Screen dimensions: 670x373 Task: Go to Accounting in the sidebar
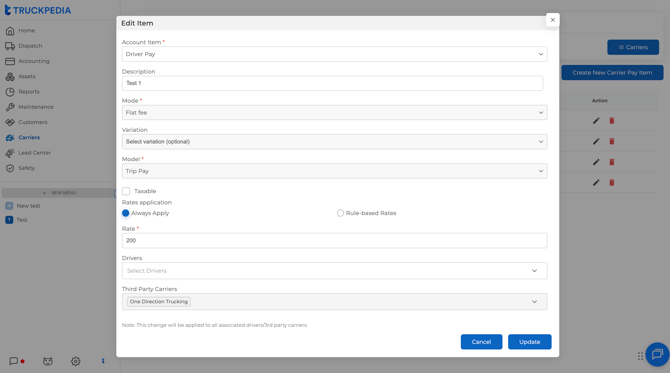coord(34,61)
